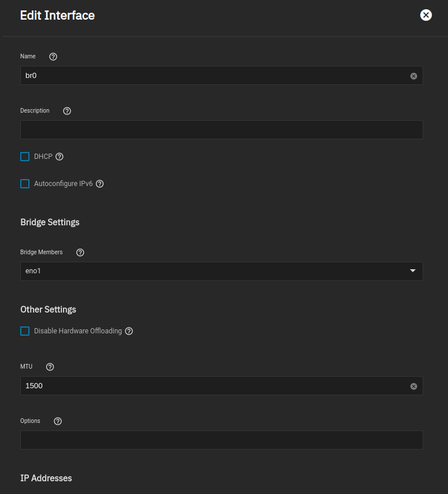
Task: Tick Autoconfigure IPv6 checkbox
Action: point(25,184)
